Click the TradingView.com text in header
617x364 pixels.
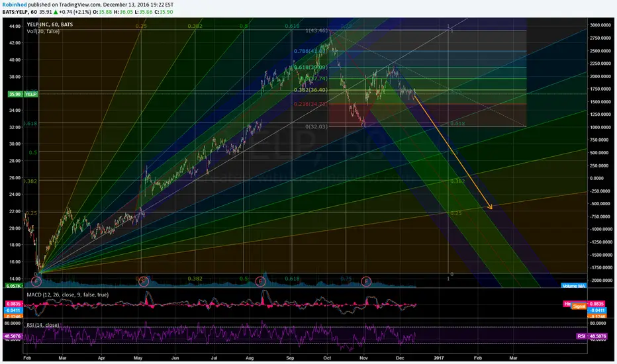point(80,5)
